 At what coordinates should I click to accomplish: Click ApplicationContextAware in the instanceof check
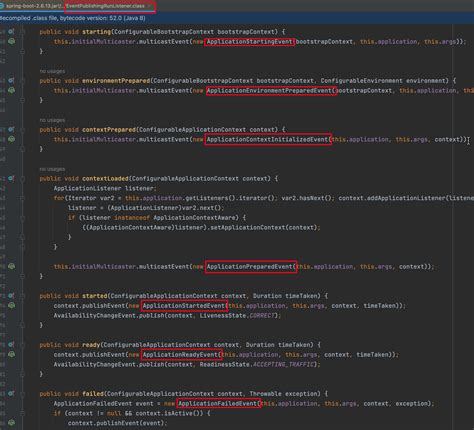(194, 218)
